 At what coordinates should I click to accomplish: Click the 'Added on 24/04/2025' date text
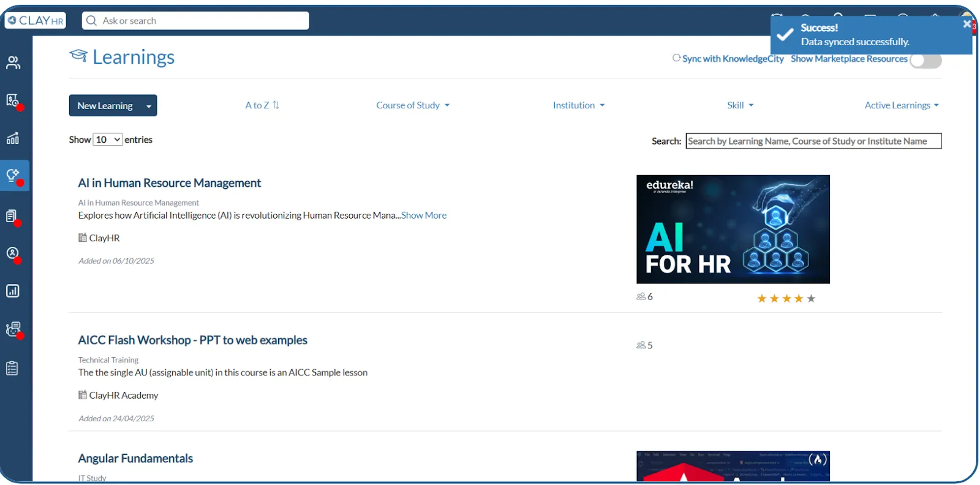click(x=116, y=418)
